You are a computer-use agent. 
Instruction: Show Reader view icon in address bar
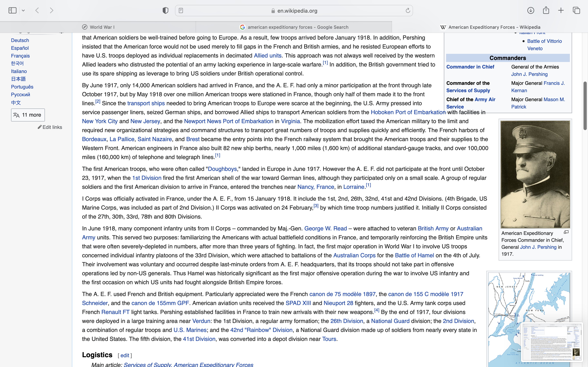181,10
